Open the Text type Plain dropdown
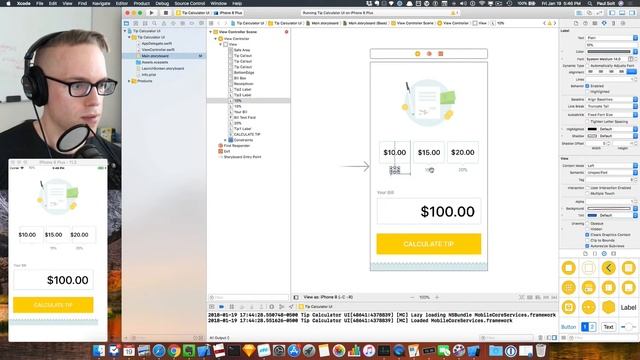Viewport: 640px width, 360px height. click(x=611, y=38)
